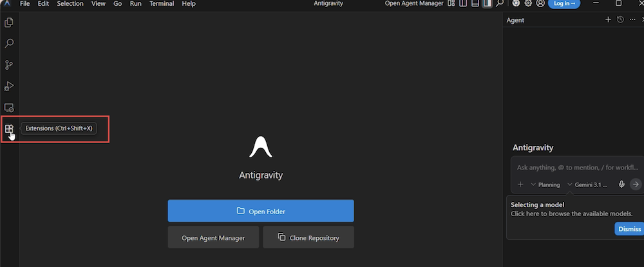Viewport: 644px width, 267px height.
Task: Open the Remote Explorer view
Action: tap(9, 108)
